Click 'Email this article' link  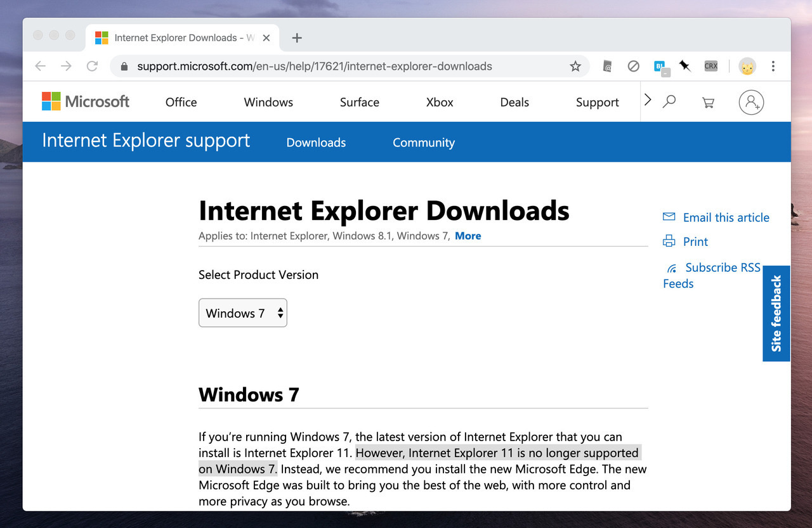coord(725,217)
